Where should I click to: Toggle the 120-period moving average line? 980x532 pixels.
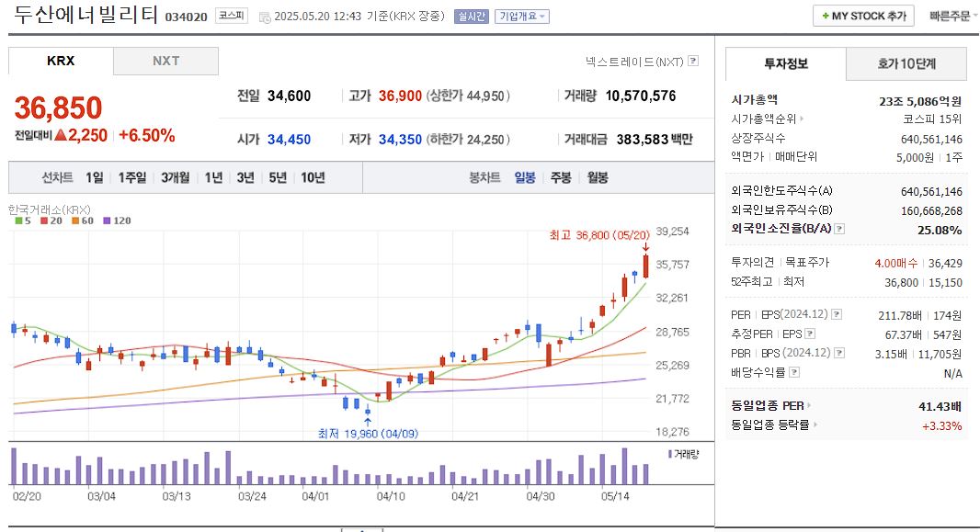coord(115,221)
